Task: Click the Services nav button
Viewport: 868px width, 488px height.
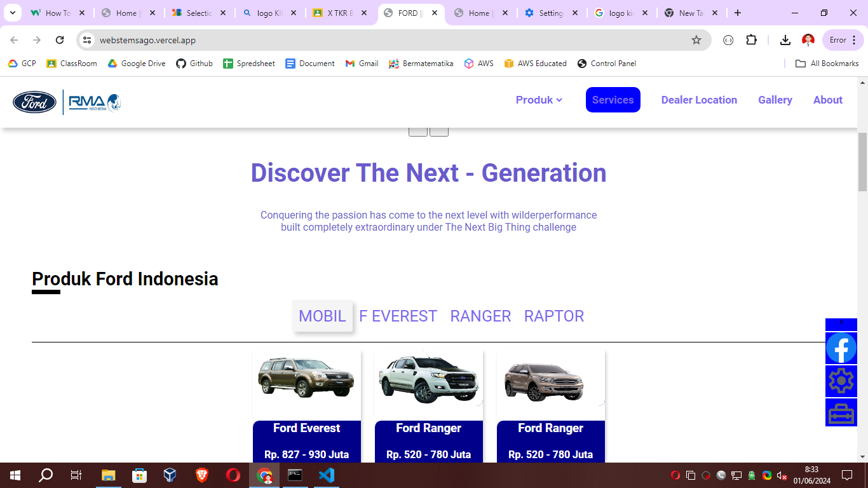Action: [x=613, y=100]
